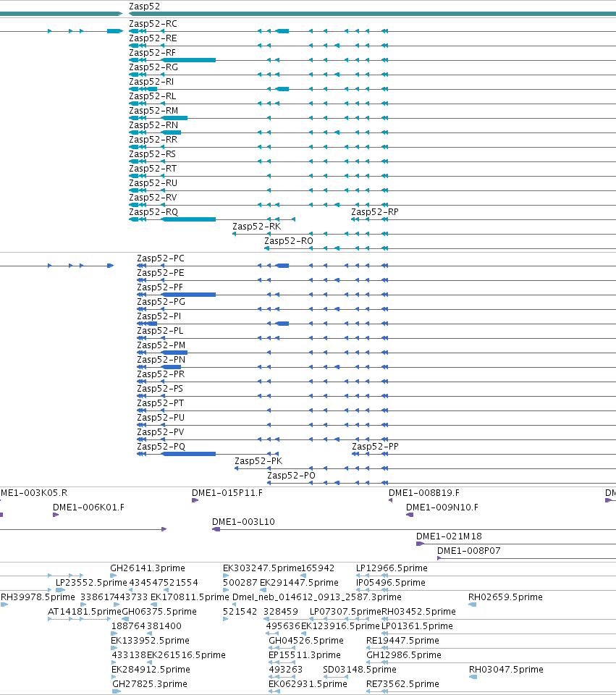Click the GH26141.3prime EST label

point(148,568)
